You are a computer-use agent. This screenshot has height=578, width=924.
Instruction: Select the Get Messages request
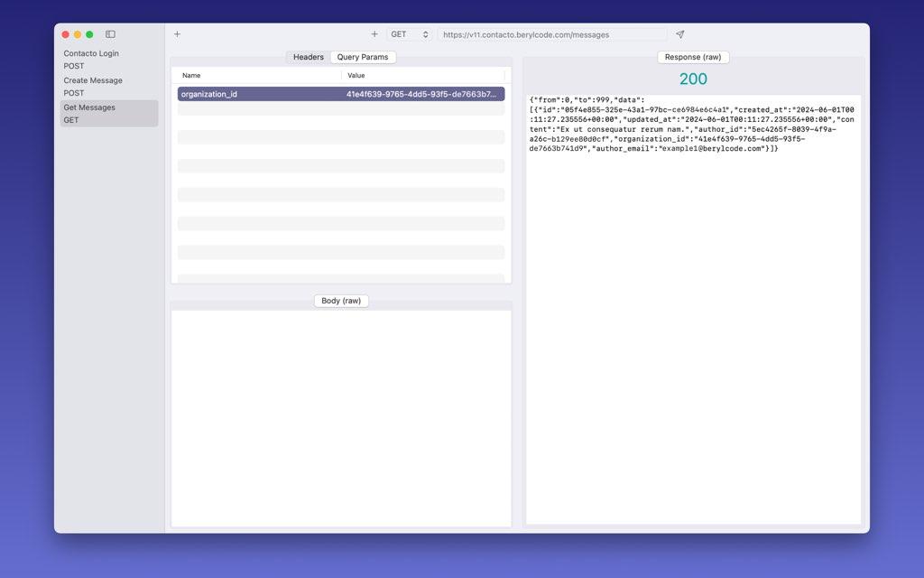point(89,107)
